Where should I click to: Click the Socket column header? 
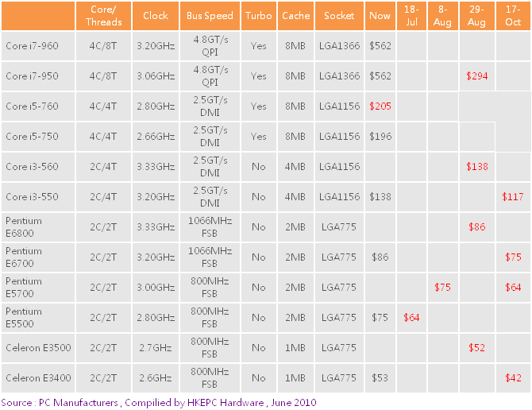click(339, 16)
